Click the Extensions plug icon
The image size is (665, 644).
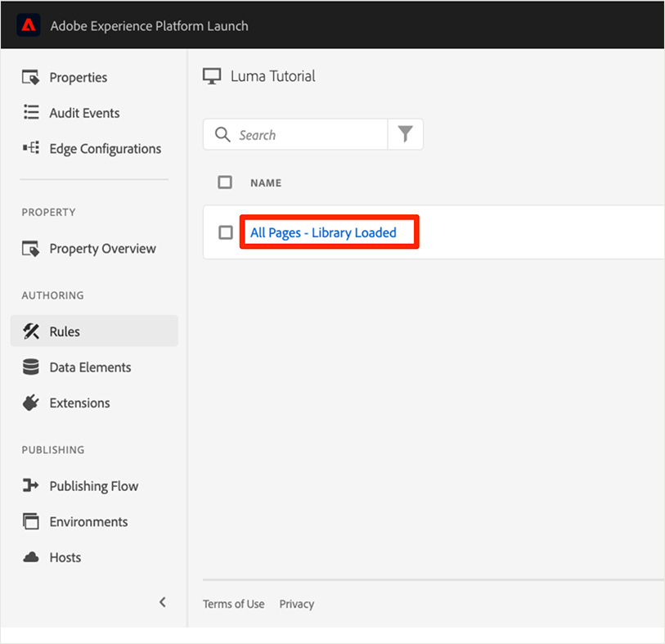point(30,403)
